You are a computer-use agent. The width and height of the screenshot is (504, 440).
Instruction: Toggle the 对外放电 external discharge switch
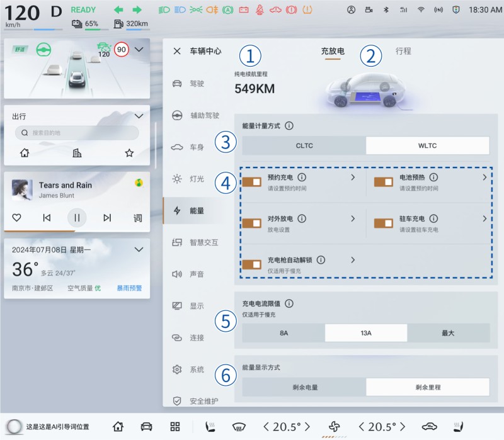[x=251, y=223]
